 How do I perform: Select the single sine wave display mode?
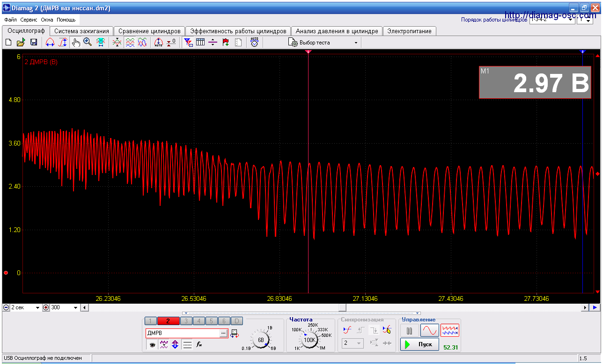pos(429,330)
